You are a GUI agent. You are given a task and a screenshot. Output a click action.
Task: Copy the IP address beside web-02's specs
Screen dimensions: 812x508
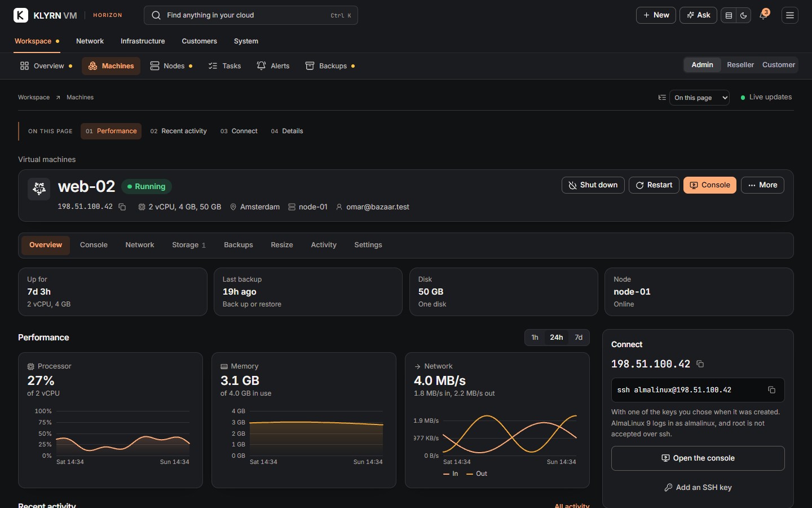pos(122,207)
